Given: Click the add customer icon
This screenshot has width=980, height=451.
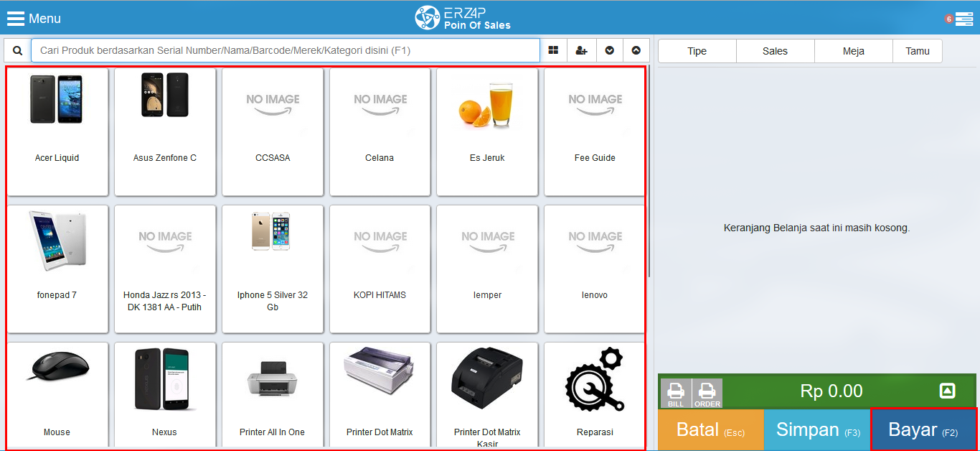Looking at the screenshot, I should [581, 51].
